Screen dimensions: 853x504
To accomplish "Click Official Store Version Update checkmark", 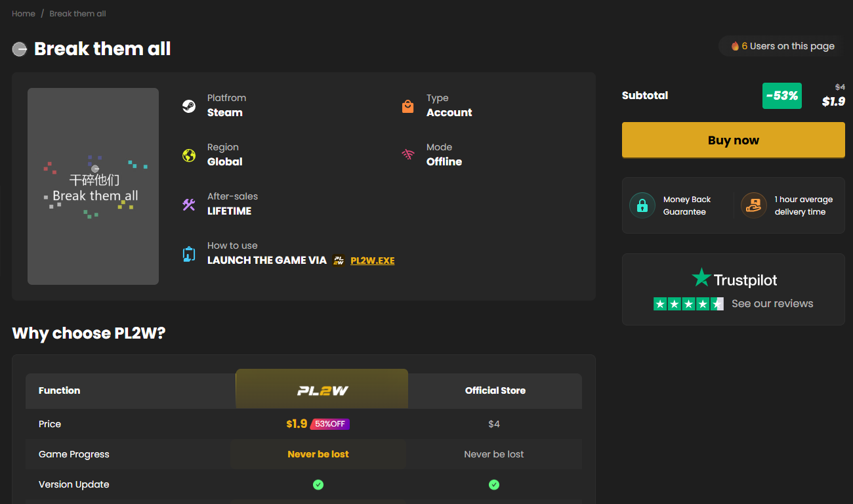I will 494,485.
